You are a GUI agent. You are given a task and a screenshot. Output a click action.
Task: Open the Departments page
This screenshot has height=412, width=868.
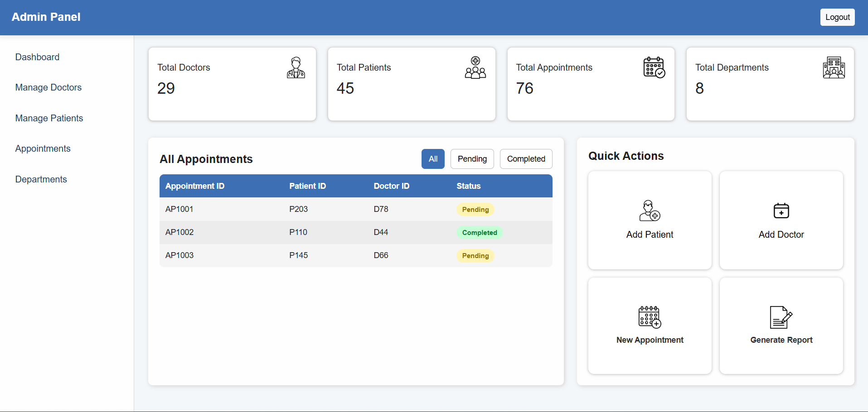coord(41,179)
